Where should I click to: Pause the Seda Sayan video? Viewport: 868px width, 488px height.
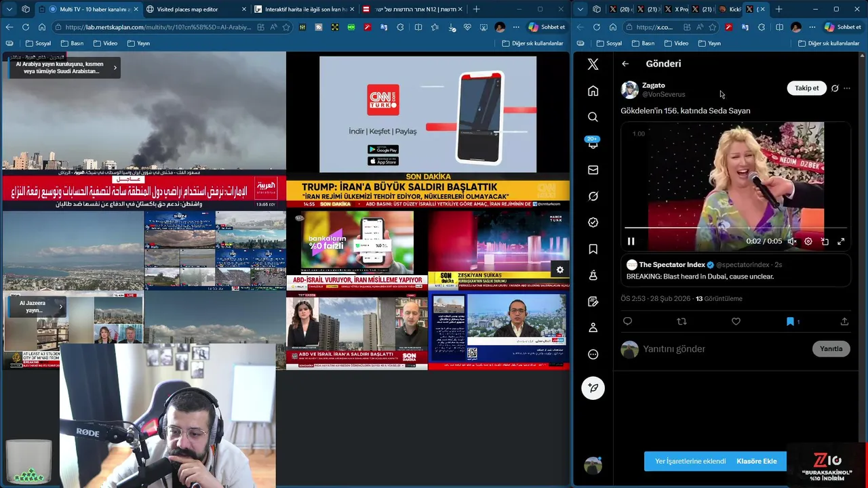point(631,241)
